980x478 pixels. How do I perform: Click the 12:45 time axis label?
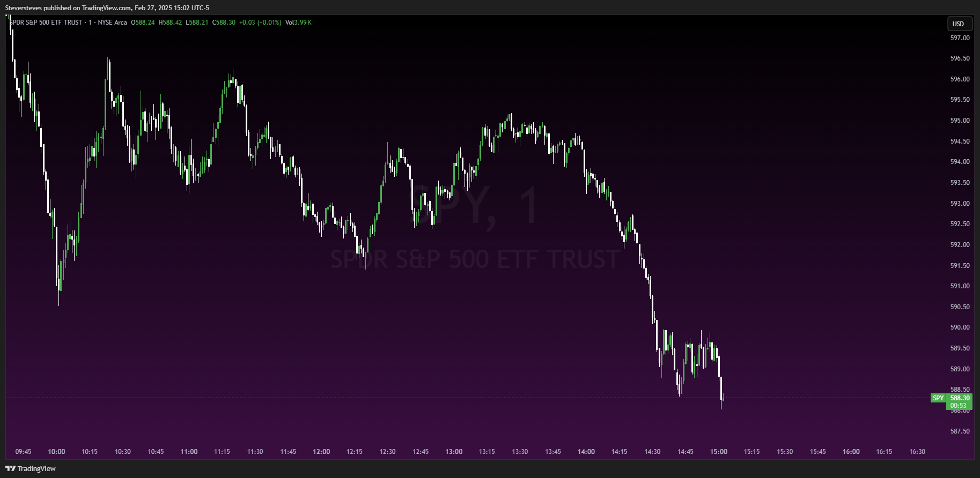pyautogui.click(x=421, y=452)
